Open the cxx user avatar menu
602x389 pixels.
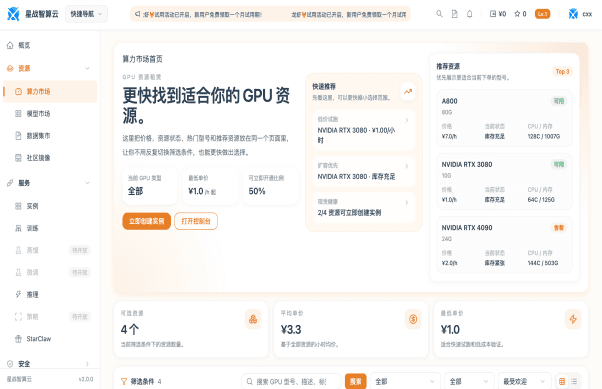[x=580, y=14]
